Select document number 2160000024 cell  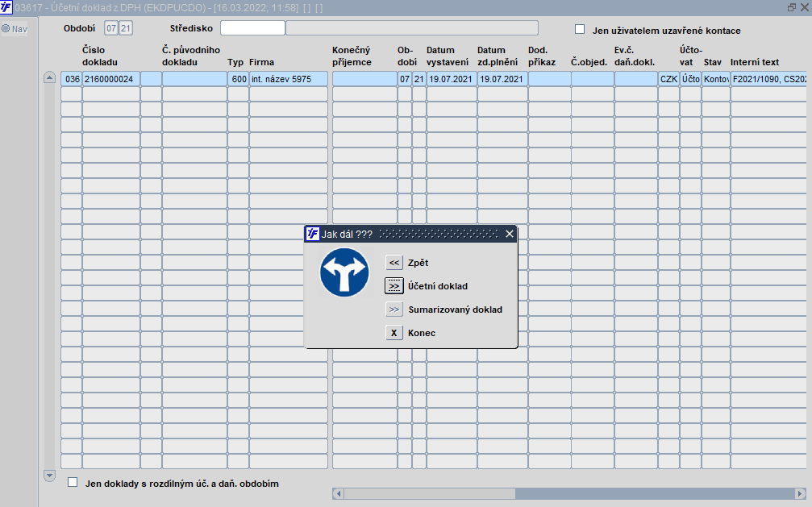(110, 79)
